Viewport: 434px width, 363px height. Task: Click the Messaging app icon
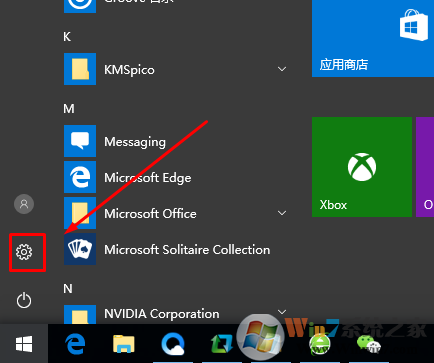[x=80, y=141]
